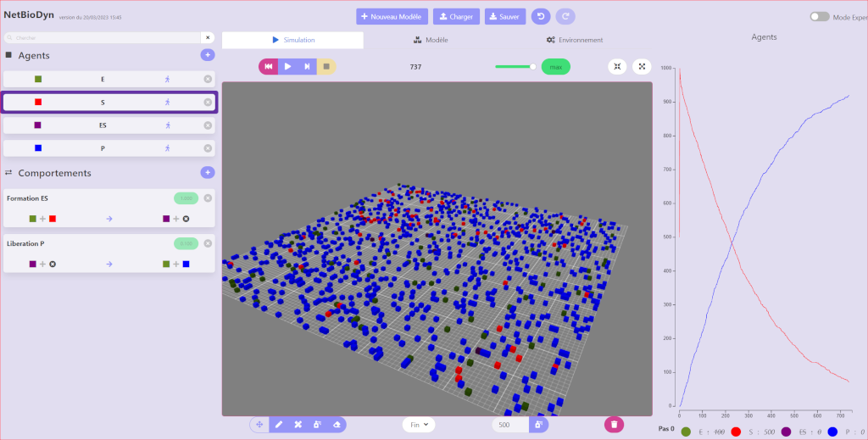
Task: Open the Environnement tab
Action: point(574,40)
